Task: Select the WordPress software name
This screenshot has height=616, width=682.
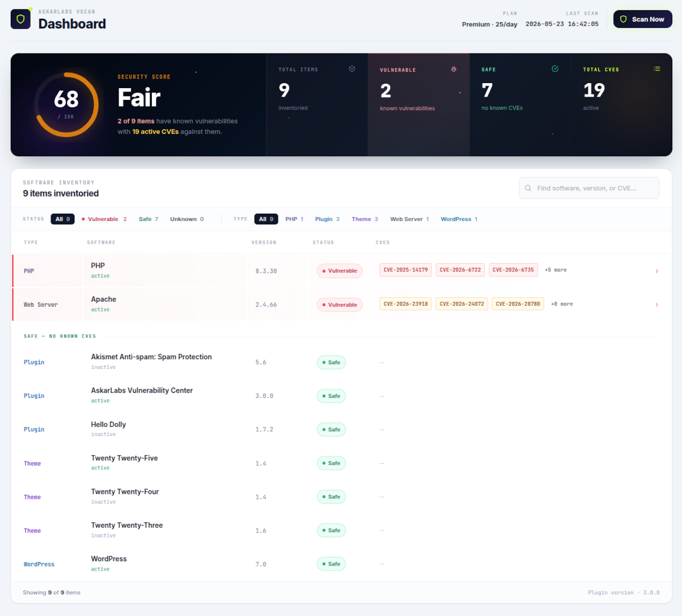Action: [109, 559]
